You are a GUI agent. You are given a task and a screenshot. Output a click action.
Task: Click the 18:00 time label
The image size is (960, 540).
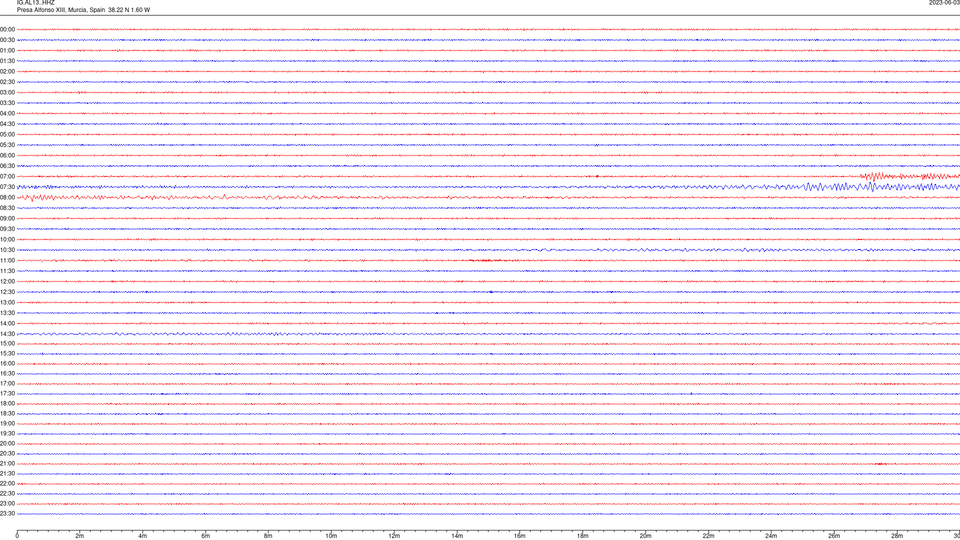click(7, 403)
